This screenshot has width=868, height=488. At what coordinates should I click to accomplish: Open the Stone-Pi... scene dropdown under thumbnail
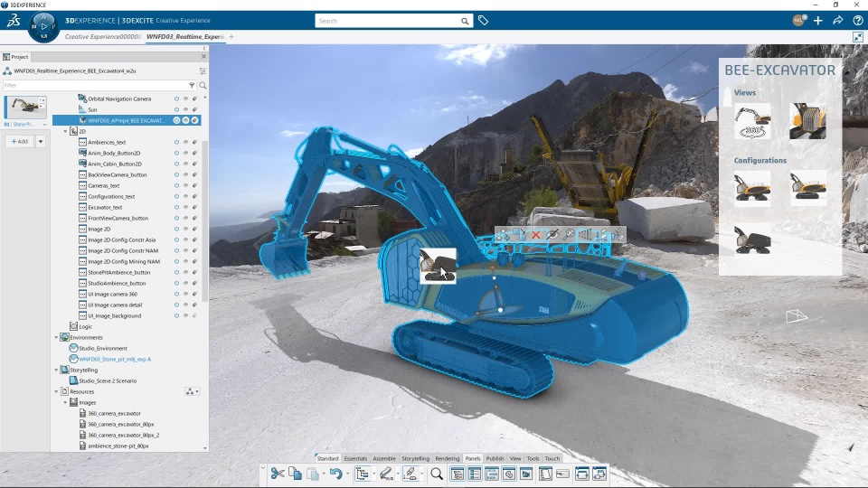coord(45,125)
